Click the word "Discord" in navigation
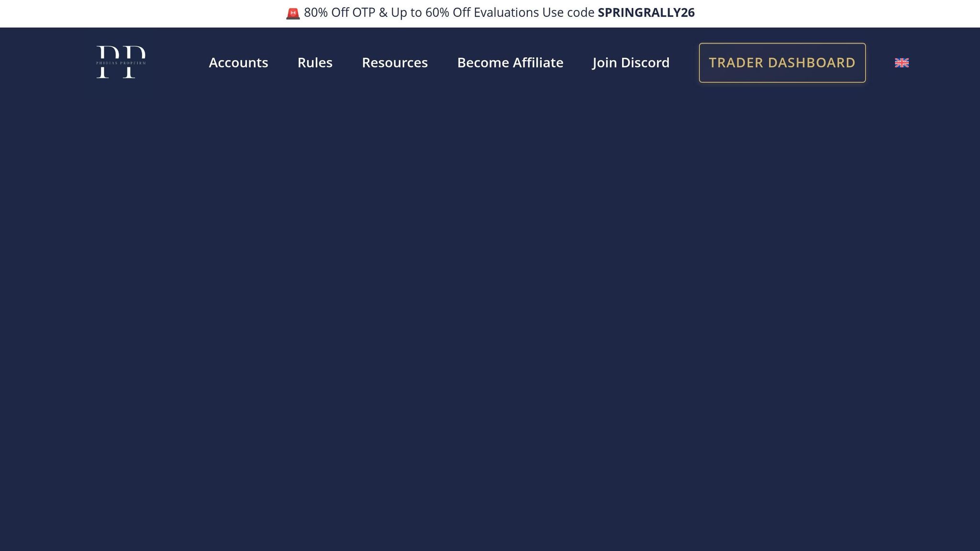980x551 pixels. 645,63
